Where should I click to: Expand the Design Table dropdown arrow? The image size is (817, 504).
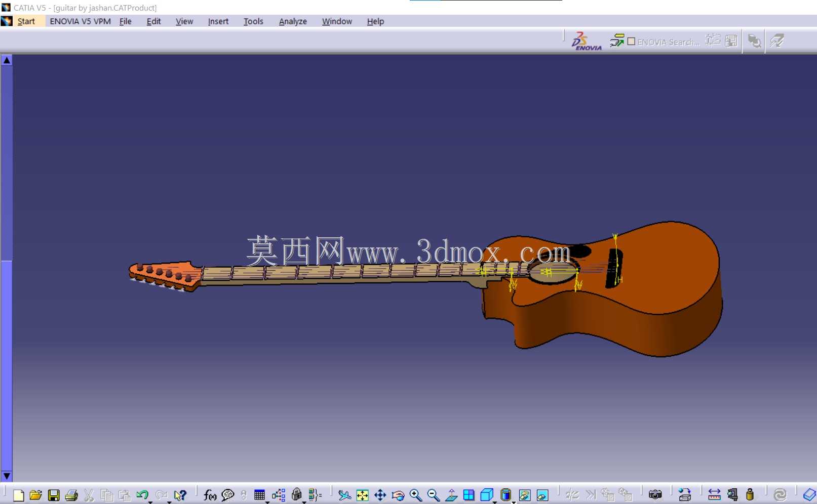(x=267, y=502)
